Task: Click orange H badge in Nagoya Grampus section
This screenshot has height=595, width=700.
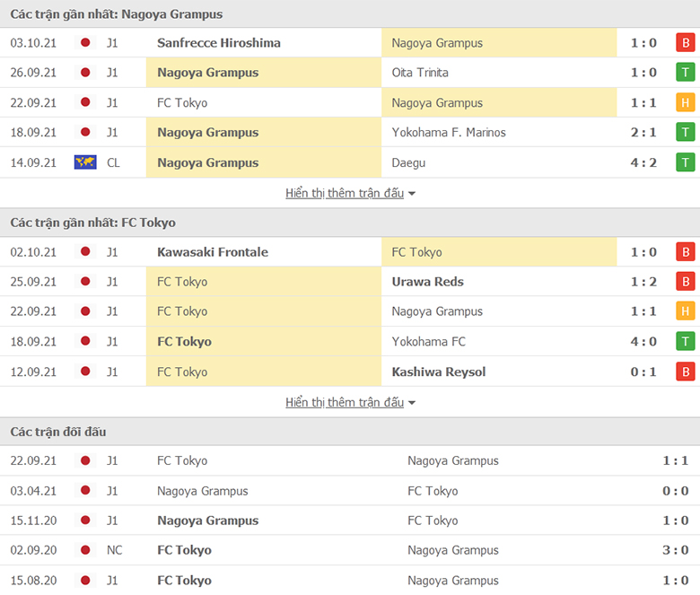Action: (x=686, y=102)
